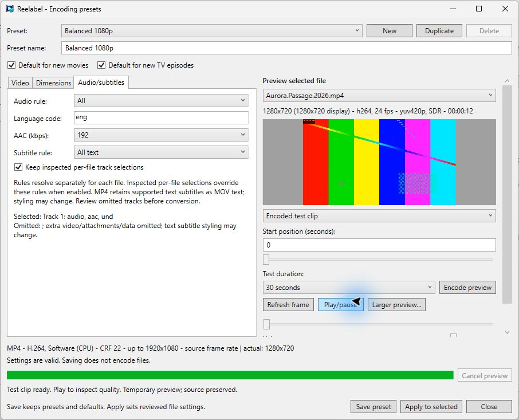Maximize the Encoding presets window
The image size is (519, 420).
(x=479, y=9)
